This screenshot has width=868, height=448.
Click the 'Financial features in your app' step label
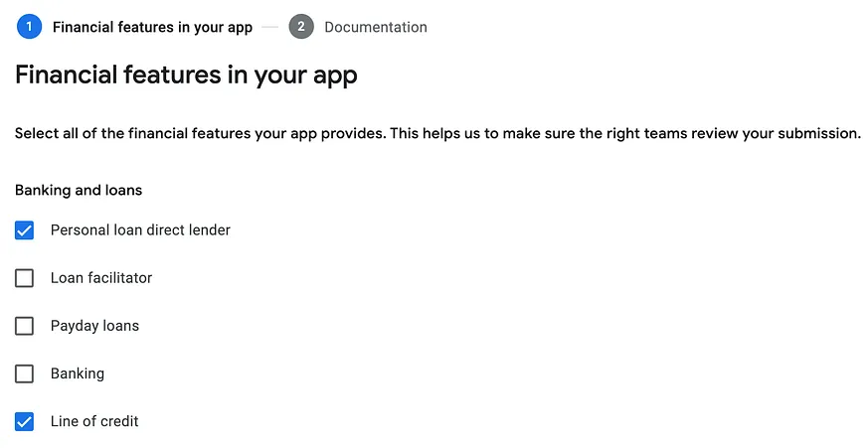click(x=152, y=28)
